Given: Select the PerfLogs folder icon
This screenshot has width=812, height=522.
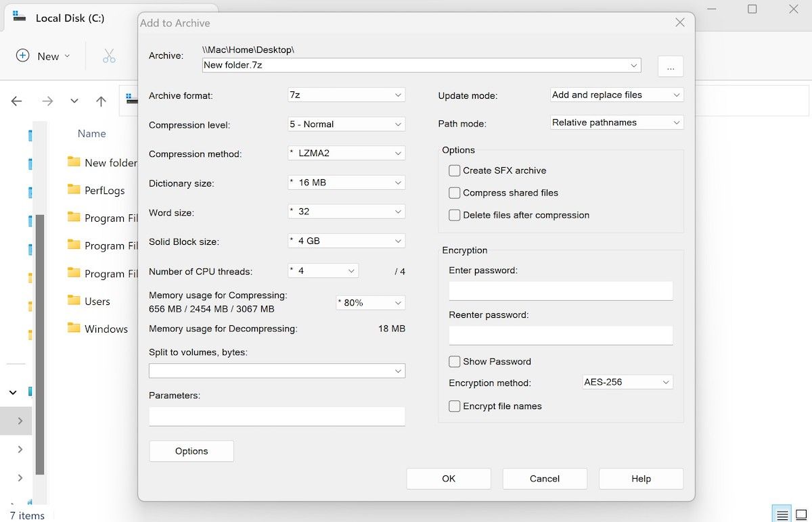Looking at the screenshot, I should 74,190.
